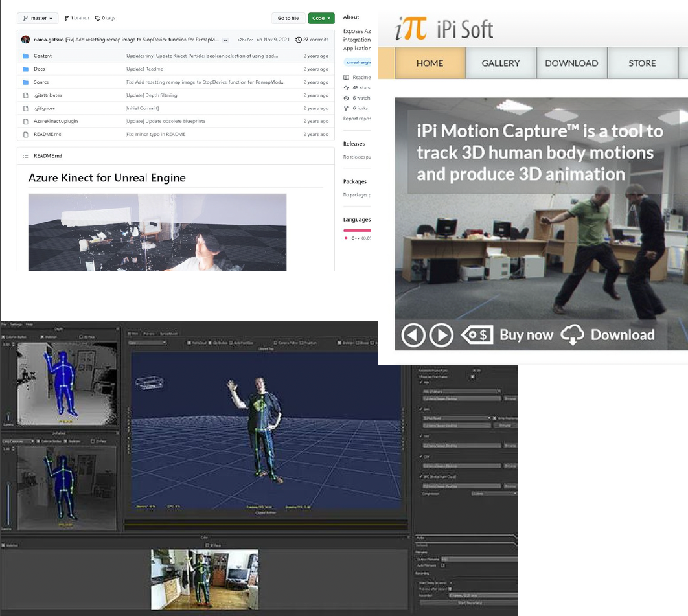Toggle Auto Filename checkbox in recording panel
Viewport: 688px width, 616px height.
coord(442,565)
